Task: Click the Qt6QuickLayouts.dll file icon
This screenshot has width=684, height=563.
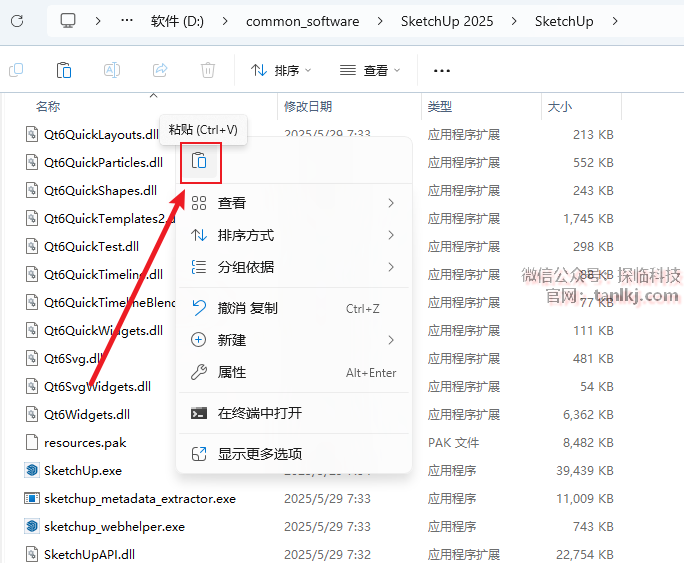Action: 32,134
